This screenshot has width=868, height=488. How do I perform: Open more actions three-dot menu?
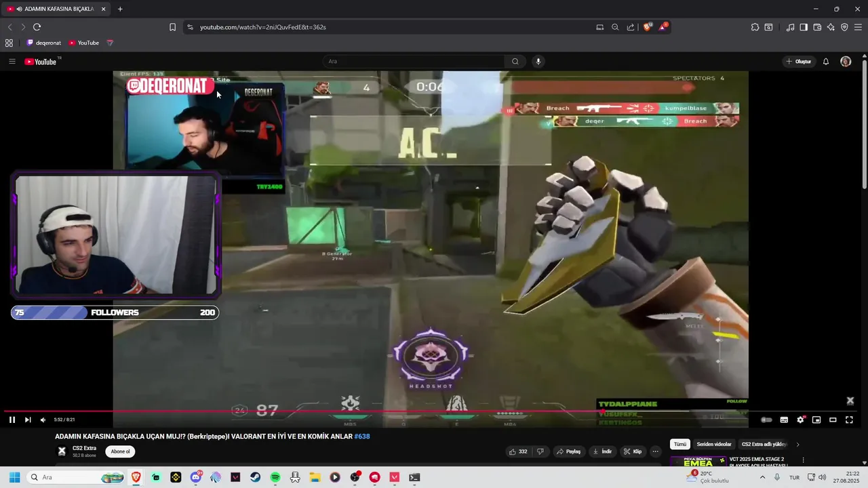coord(655,451)
